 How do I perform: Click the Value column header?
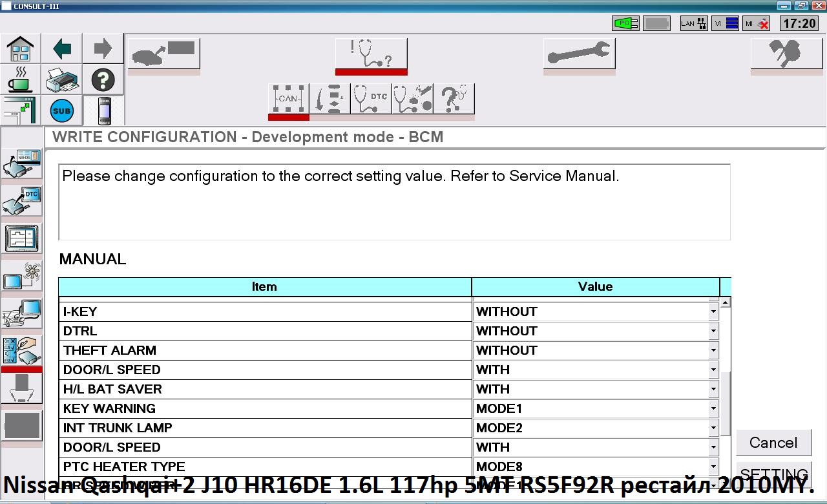point(596,287)
